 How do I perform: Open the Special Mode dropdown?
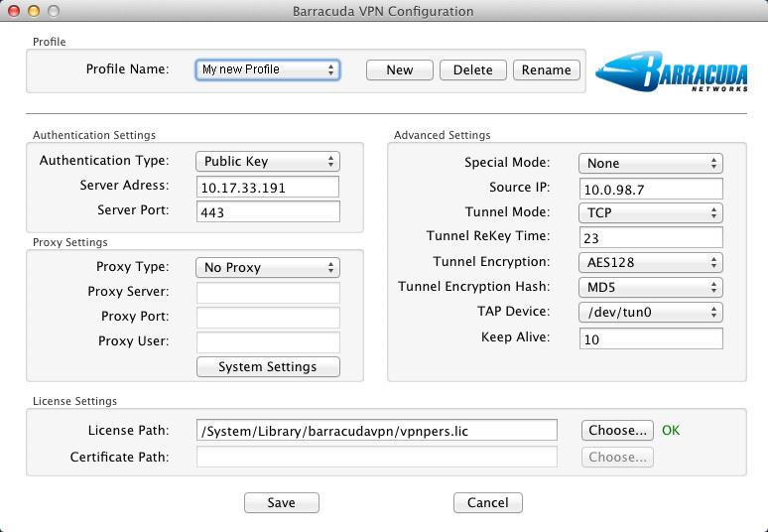tap(651, 163)
